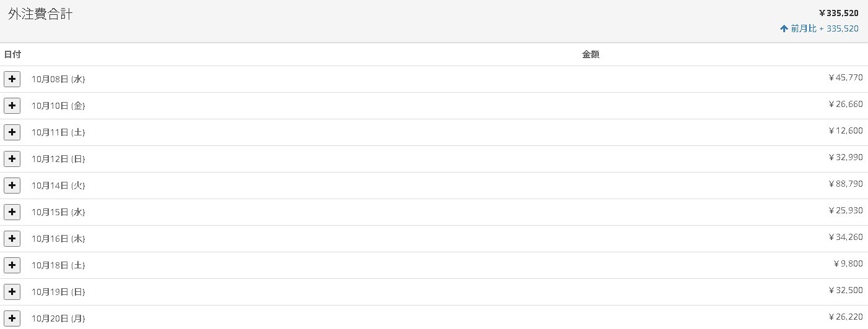Viewport: 868px width, 329px height.
Task: Expand the 10月18日 (土) row
Action: (x=12, y=265)
